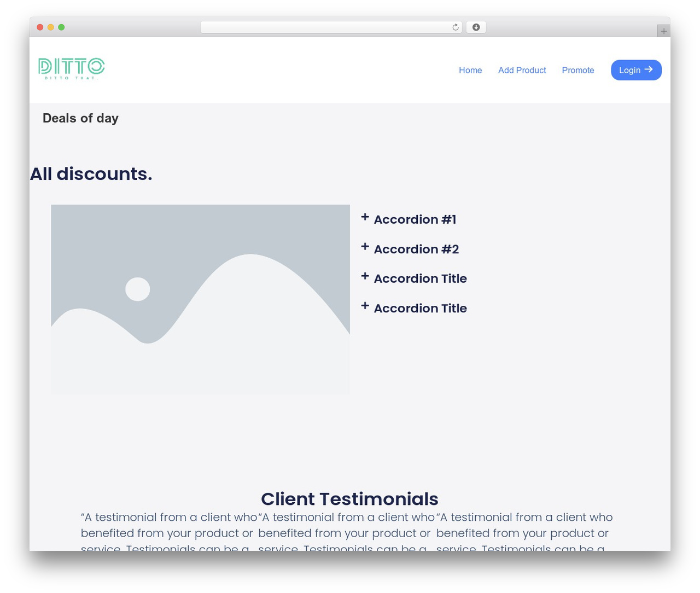The height and width of the screenshot is (593, 700).
Task: Go to the Home page
Action: point(470,70)
